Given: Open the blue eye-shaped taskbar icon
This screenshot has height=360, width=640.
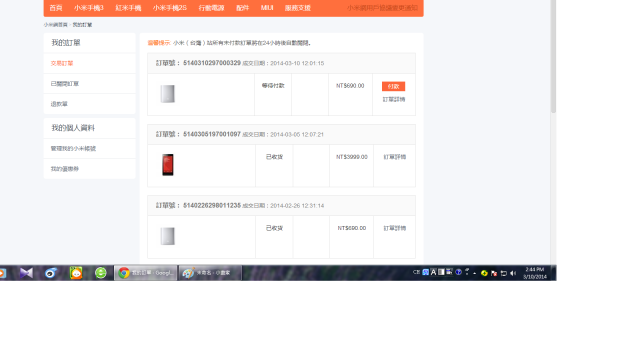Looking at the screenshot, I should (51, 273).
